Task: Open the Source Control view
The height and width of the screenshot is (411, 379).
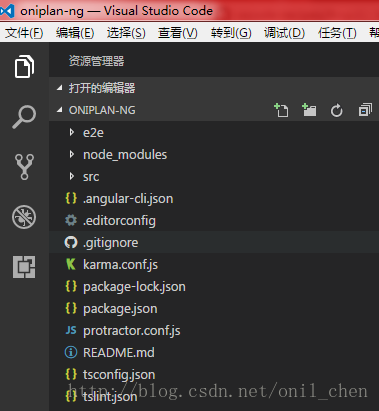Action: pyautogui.click(x=24, y=167)
